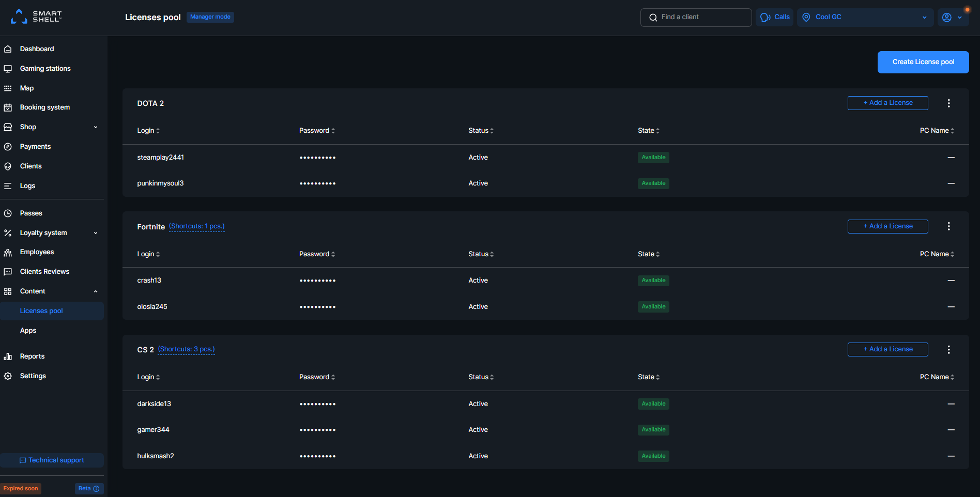Open the Map section
The width and height of the screenshot is (980, 497).
(x=25, y=88)
